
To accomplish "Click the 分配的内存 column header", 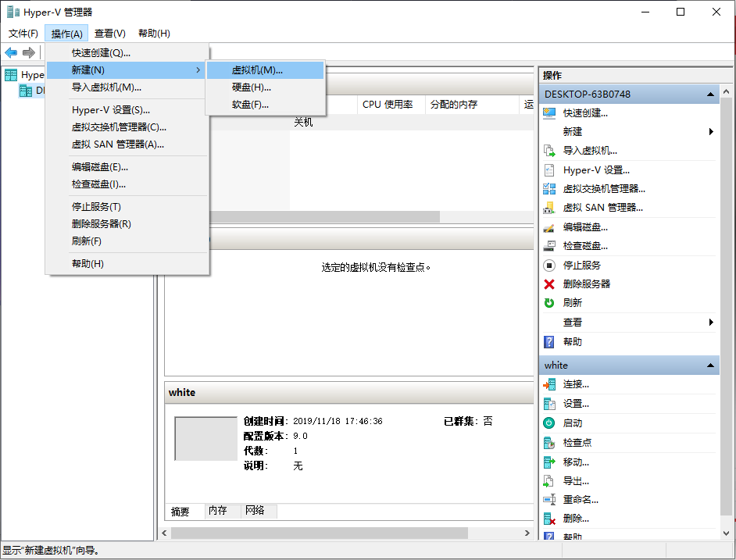I will point(472,105).
